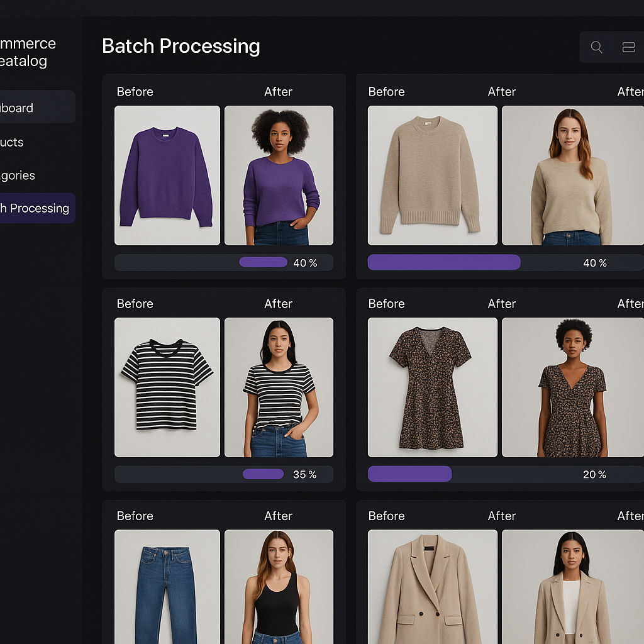The width and height of the screenshot is (644, 644).
Task: Select the Batch Processing sidebar item
Action: pyautogui.click(x=35, y=208)
